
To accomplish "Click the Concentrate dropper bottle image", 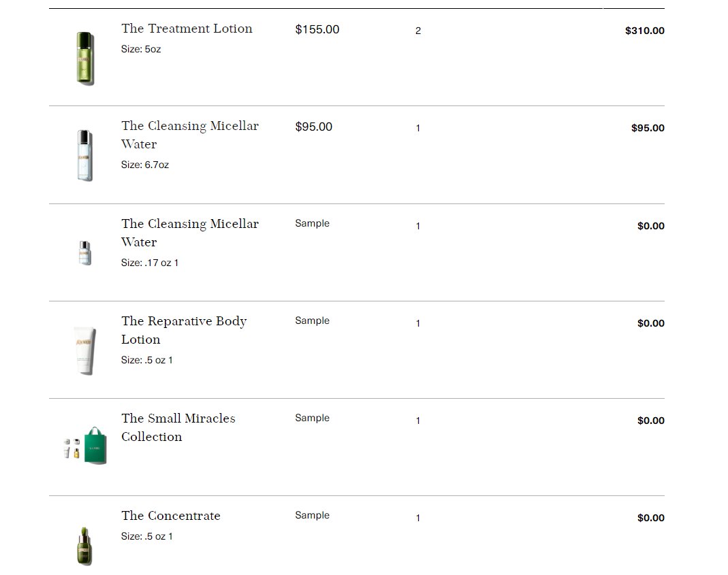I will point(84,546).
